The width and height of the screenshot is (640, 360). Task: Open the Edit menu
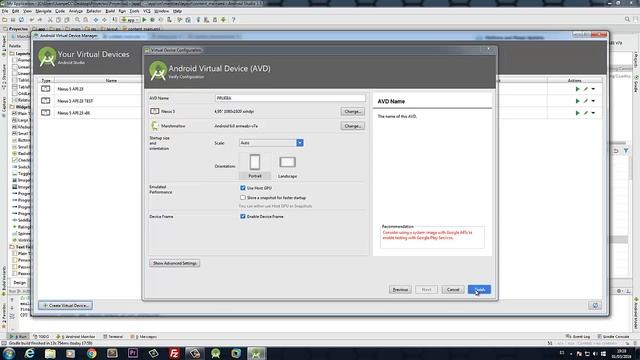click(x=16, y=11)
